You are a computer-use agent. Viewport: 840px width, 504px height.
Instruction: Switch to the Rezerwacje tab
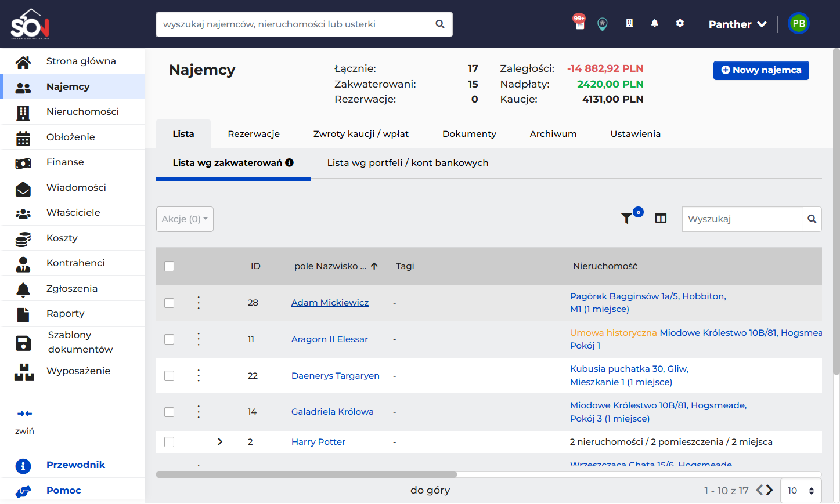pos(254,134)
